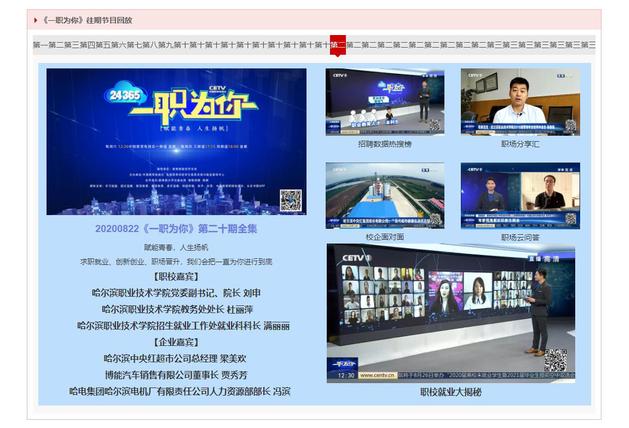Click the 职场分享汇 caption
The height and width of the screenshot is (428, 629).
520,144
